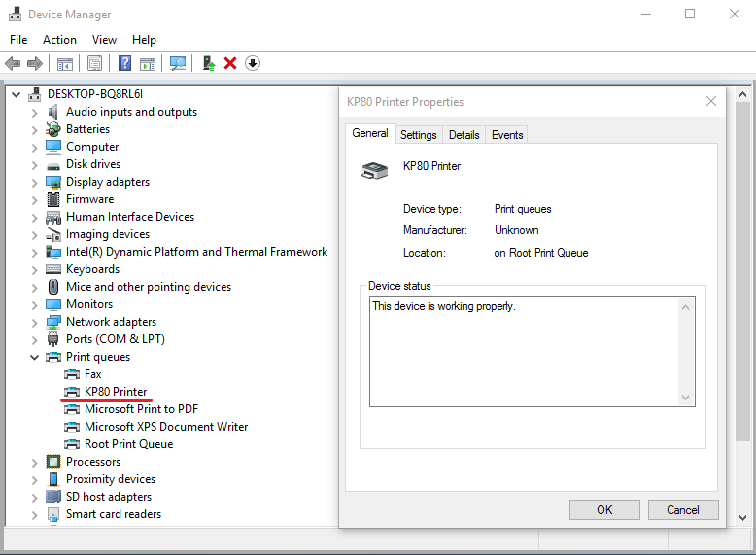The width and height of the screenshot is (756, 555).
Task: Click the Forward arrow toolbar icon
Action: pyautogui.click(x=35, y=63)
